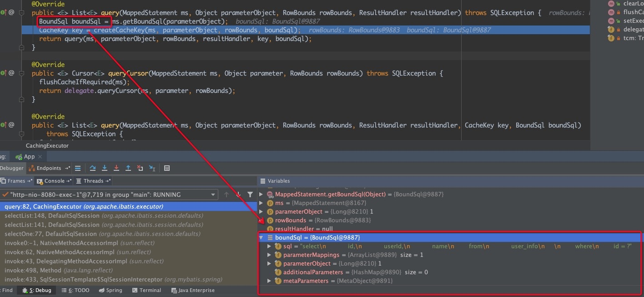Open the Terminal tool window

pyautogui.click(x=146, y=290)
